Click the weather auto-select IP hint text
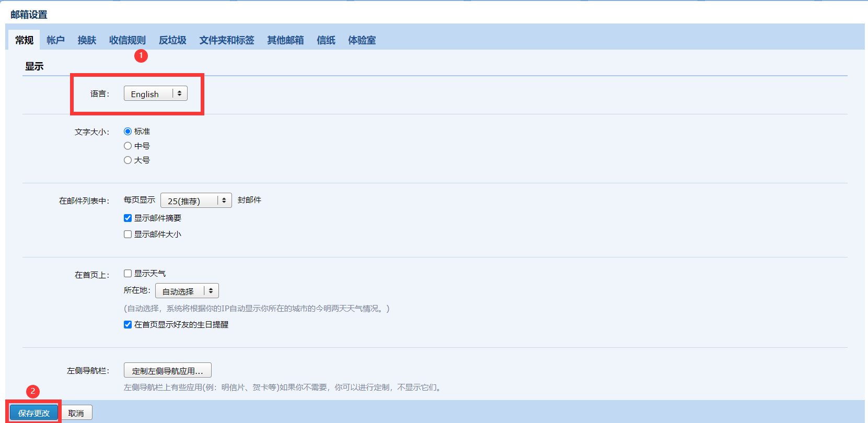 257,309
